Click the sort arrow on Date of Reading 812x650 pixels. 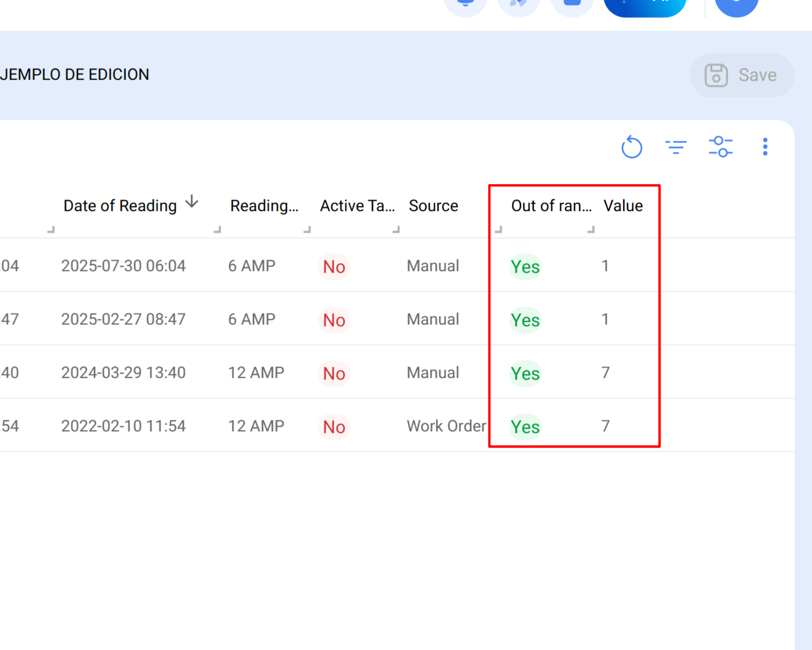(x=191, y=202)
